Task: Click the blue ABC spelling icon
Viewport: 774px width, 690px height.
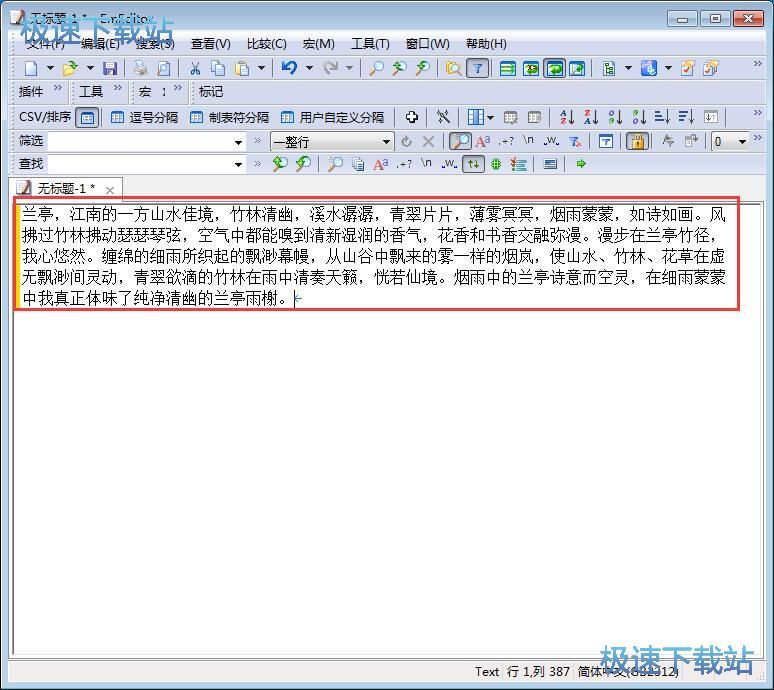Action: (649, 68)
